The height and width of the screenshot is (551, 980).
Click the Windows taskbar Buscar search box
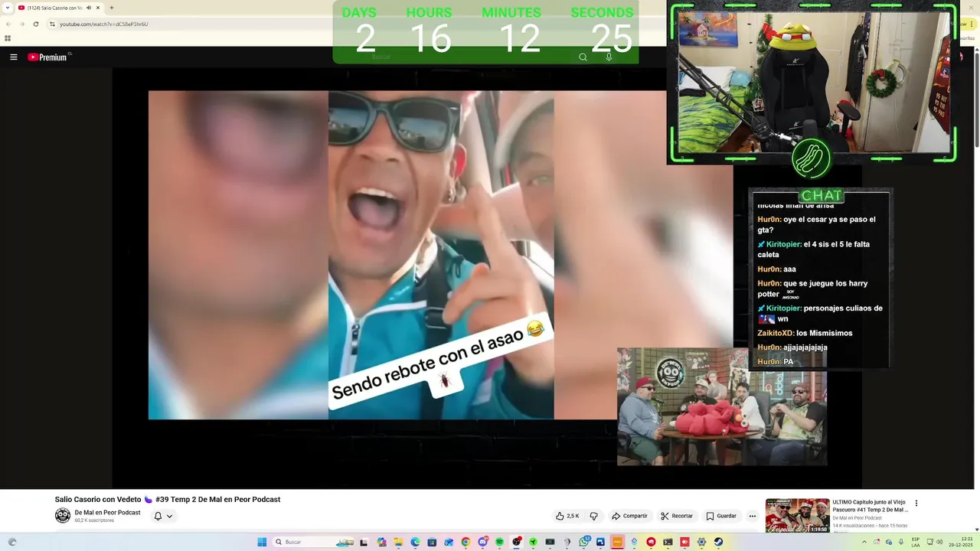coord(314,542)
